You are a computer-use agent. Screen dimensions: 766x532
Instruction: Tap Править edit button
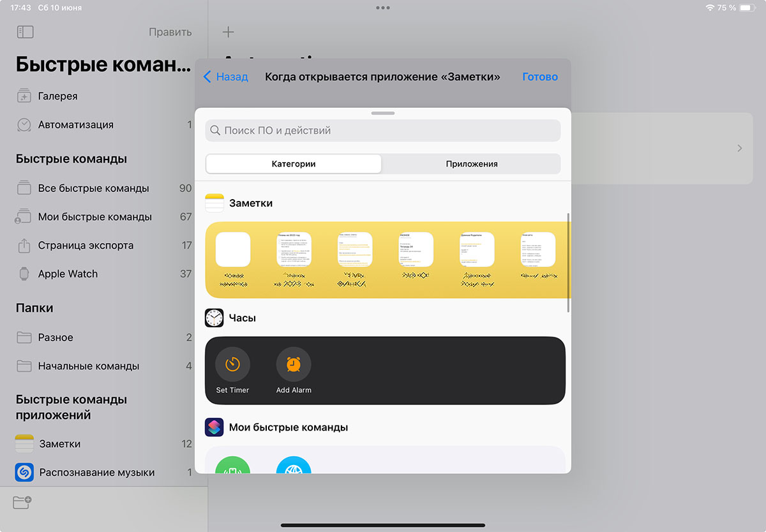point(170,32)
